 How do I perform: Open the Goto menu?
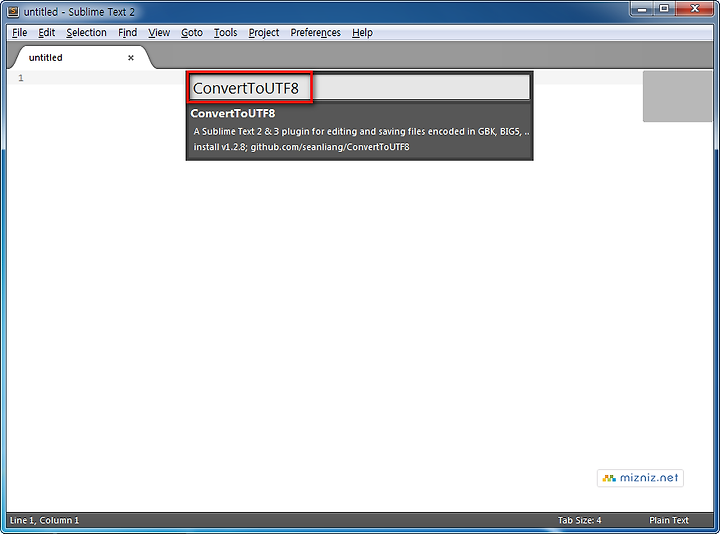click(x=191, y=33)
